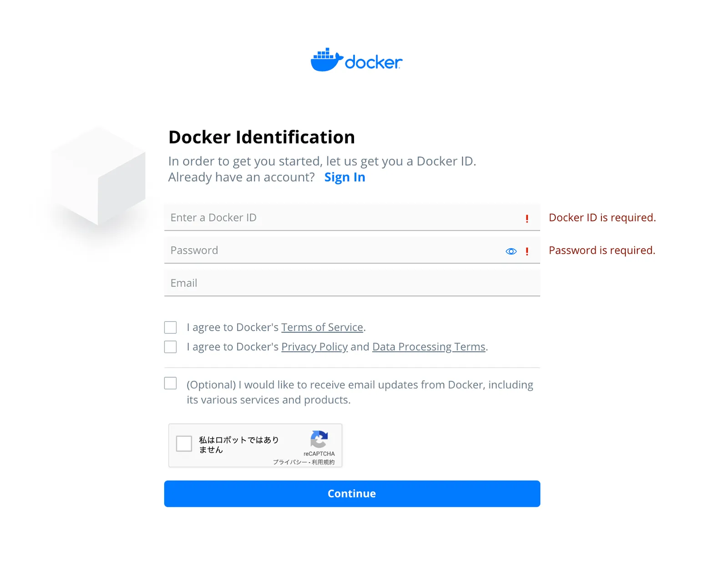Open reCAPTCHA プライバシー privacy link
This screenshot has width=728, height=565.
click(290, 462)
